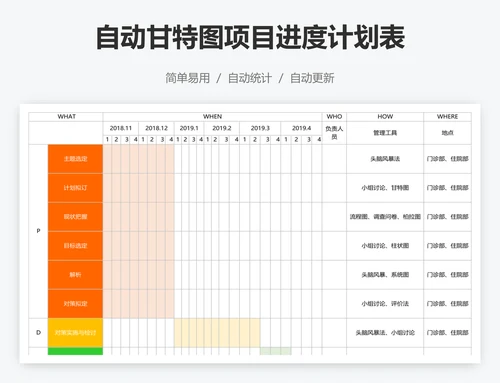Image resolution: width=500 pixels, height=383 pixels.
Task: Click the WHO column header
Action: [x=334, y=117]
